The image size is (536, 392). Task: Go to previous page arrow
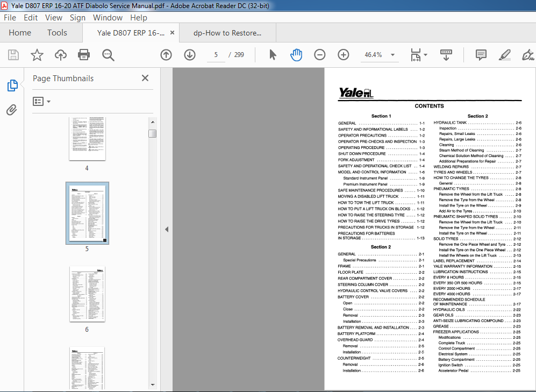(166, 55)
